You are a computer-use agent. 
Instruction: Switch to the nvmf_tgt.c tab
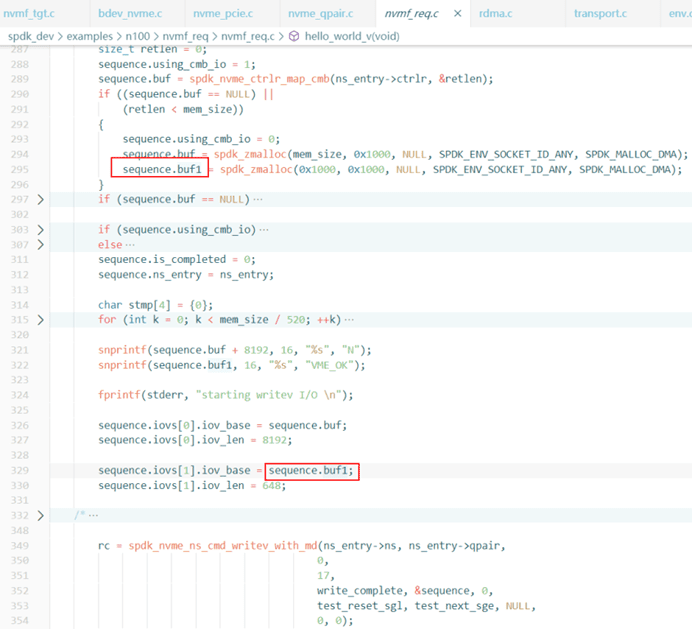click(29, 14)
